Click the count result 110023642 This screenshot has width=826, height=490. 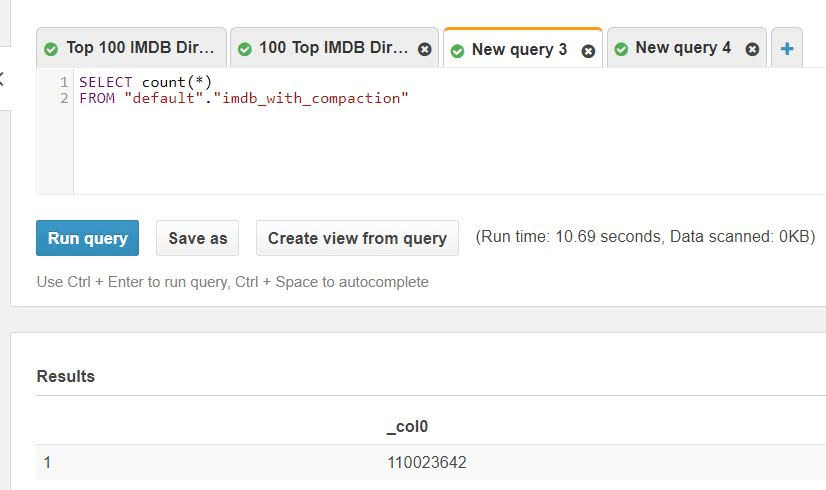[427, 463]
